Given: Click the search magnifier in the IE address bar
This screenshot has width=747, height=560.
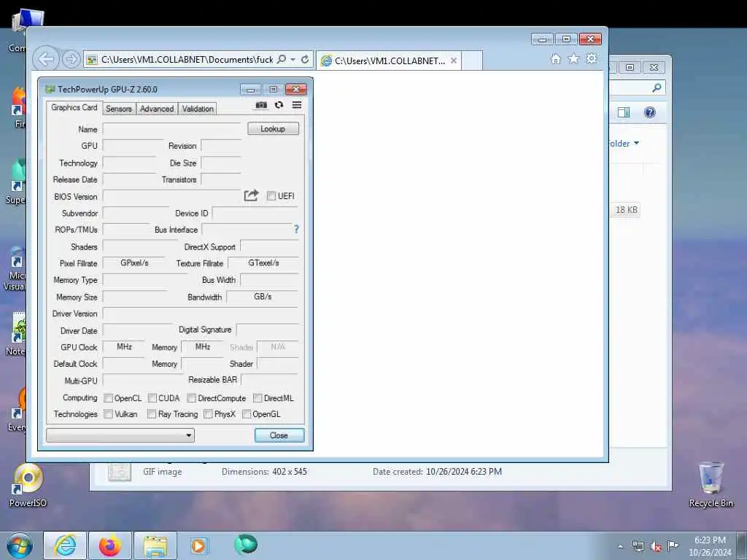Looking at the screenshot, I should click(x=282, y=60).
